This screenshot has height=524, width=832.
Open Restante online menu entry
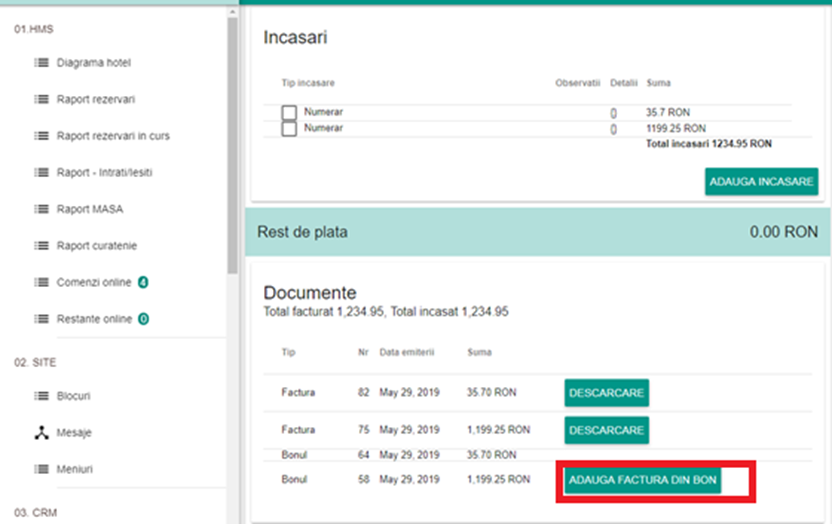click(x=94, y=319)
